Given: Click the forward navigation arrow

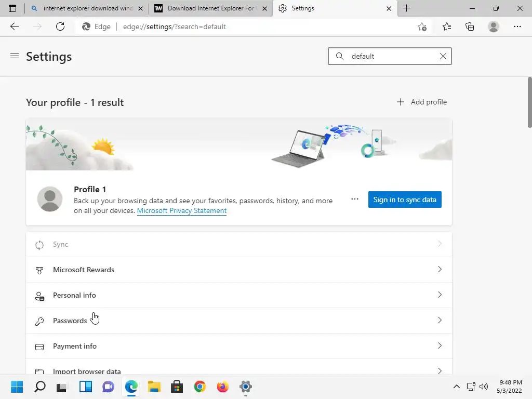Looking at the screenshot, I should pyautogui.click(x=37, y=26).
